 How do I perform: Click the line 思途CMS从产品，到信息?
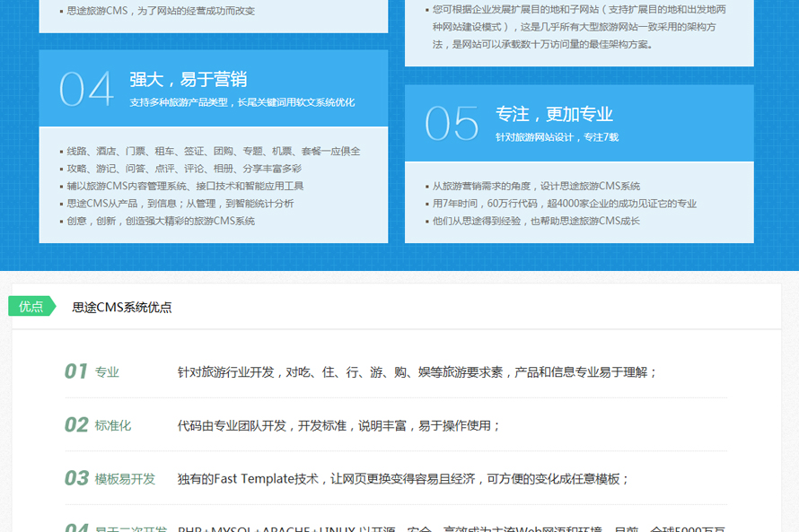coord(180,204)
